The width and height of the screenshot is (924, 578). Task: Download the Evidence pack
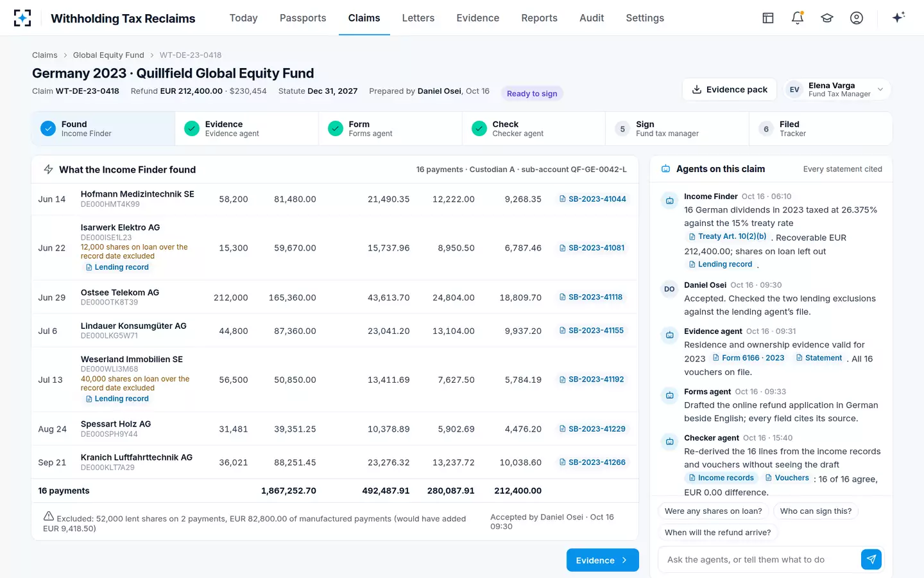(x=730, y=90)
